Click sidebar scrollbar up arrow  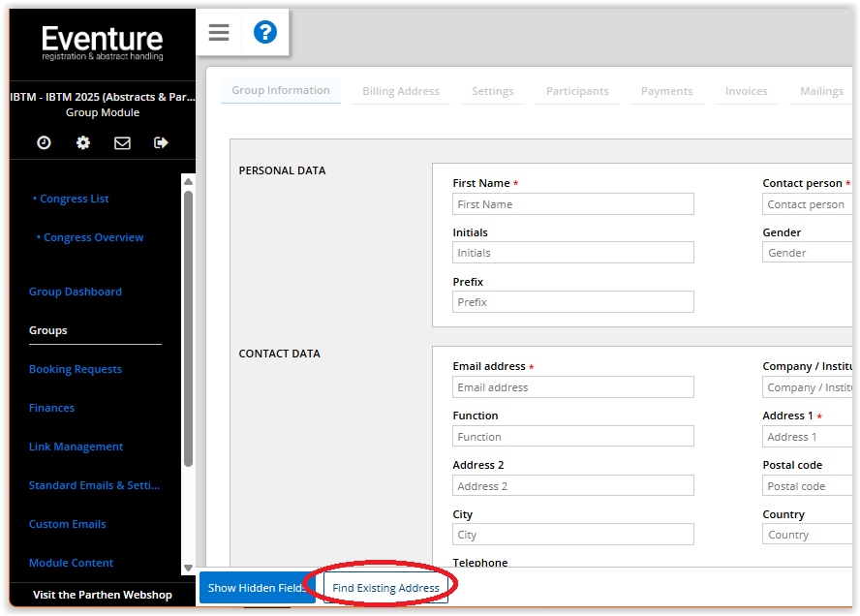188,181
